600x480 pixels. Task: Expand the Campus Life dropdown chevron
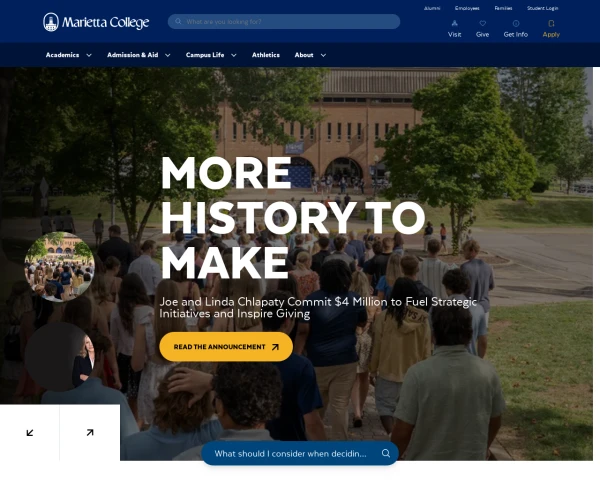coord(233,55)
